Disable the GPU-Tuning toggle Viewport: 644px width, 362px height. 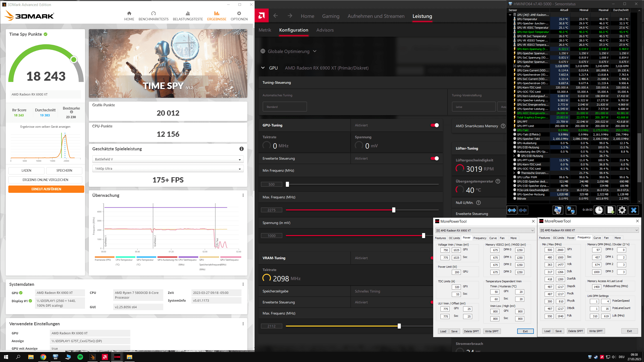point(434,125)
